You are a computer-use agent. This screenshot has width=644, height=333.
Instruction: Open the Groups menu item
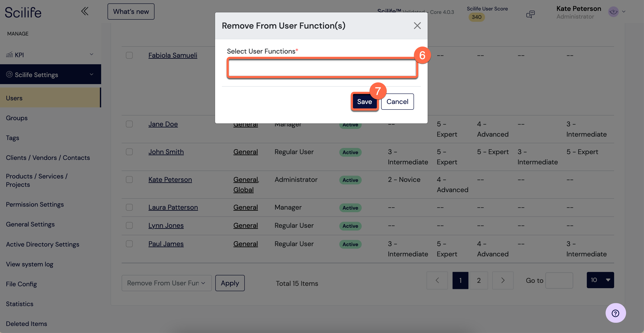(17, 118)
